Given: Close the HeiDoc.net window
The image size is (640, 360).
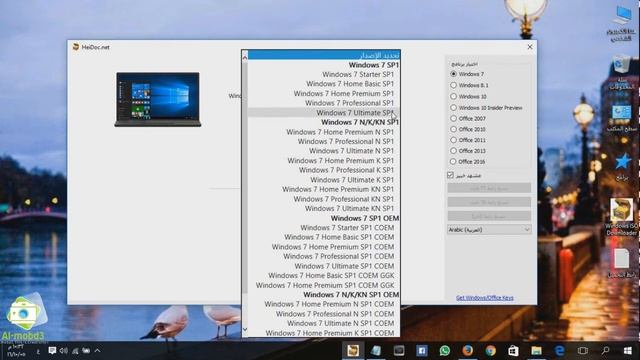Looking at the screenshot, I should click(x=530, y=47).
